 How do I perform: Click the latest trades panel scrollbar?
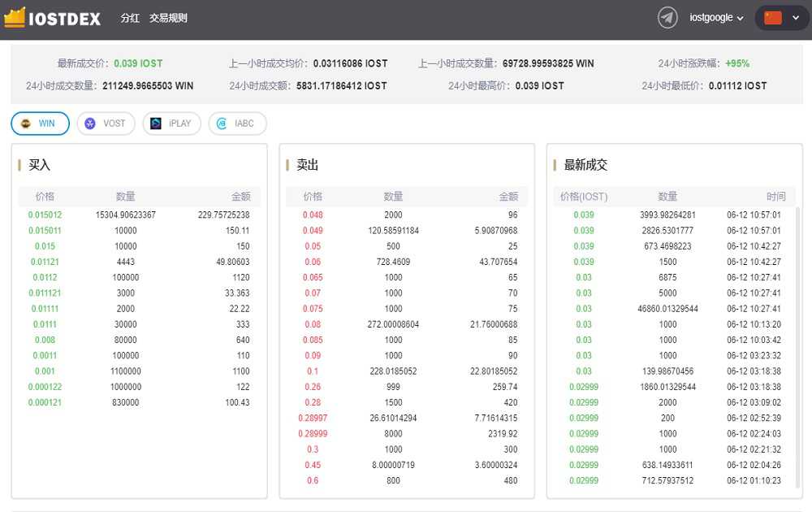tap(797, 347)
